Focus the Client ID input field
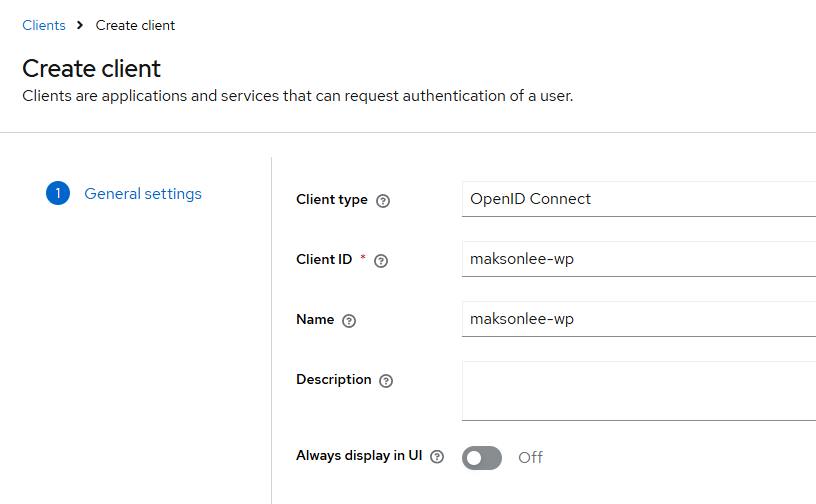The width and height of the screenshot is (816, 504). coord(638,259)
